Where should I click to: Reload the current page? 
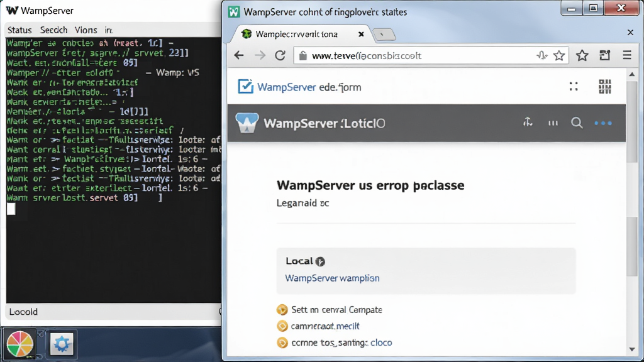point(280,55)
